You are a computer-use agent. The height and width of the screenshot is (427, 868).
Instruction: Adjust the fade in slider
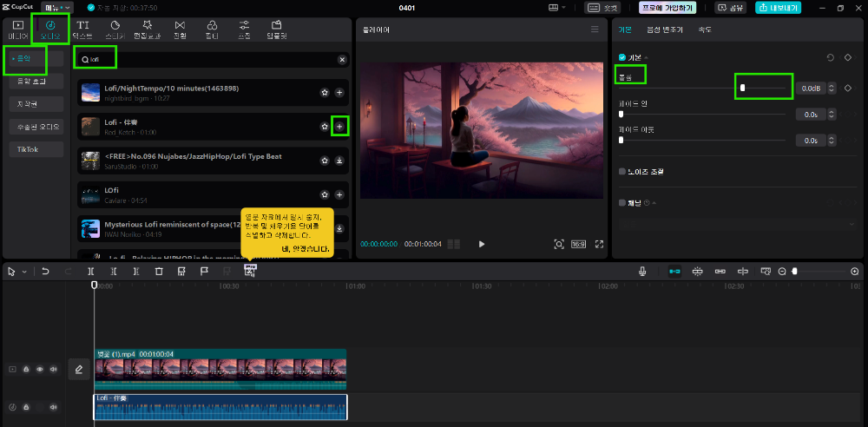(621, 114)
